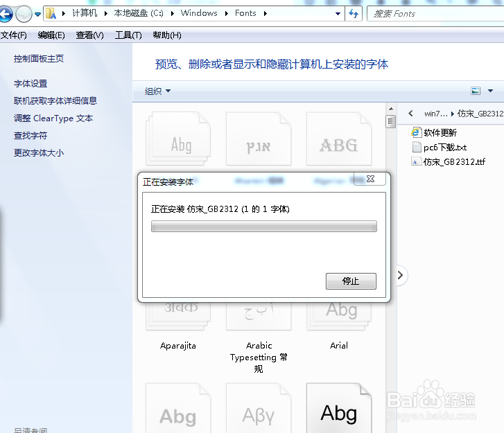
Task: Click the Fonts folder icon in the address bar
Action: [51, 13]
